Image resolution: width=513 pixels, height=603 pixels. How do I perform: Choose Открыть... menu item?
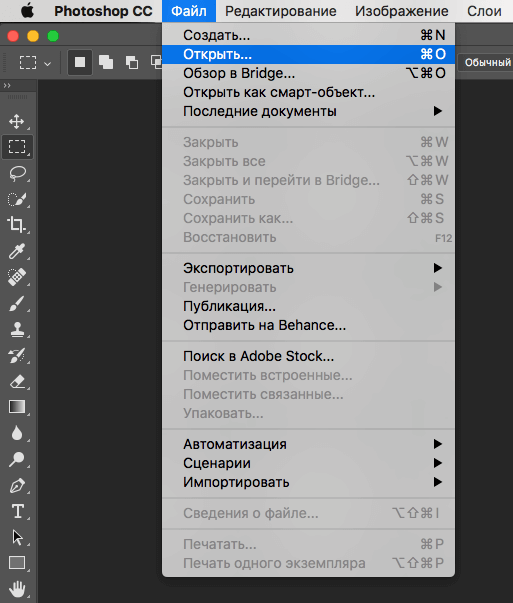point(308,54)
